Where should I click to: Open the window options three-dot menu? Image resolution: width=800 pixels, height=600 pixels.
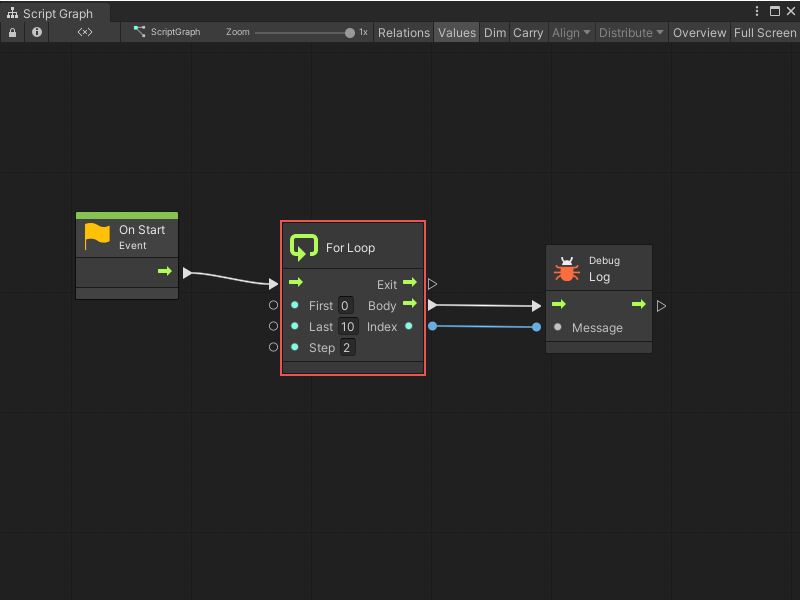(758, 9)
